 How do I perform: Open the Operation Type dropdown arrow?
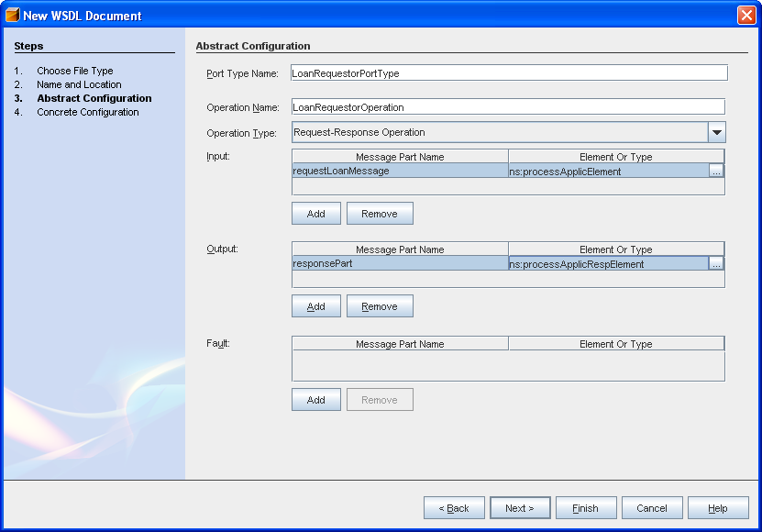pos(717,132)
